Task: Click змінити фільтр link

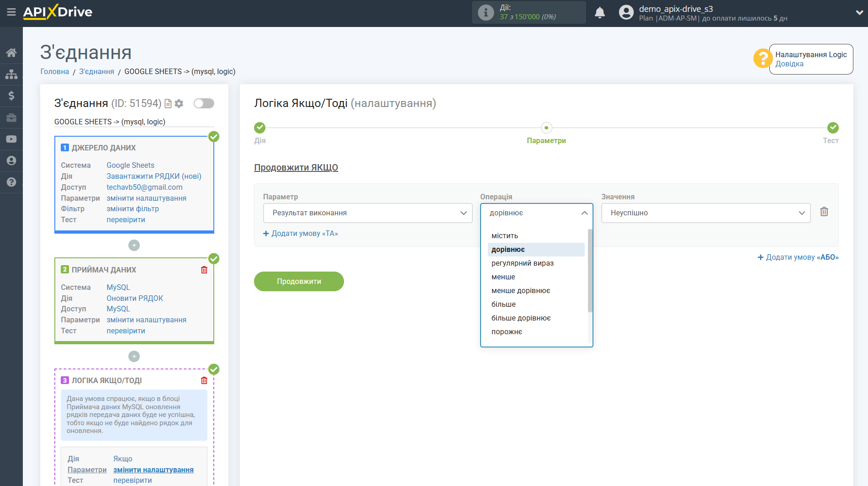Action: pyautogui.click(x=132, y=208)
